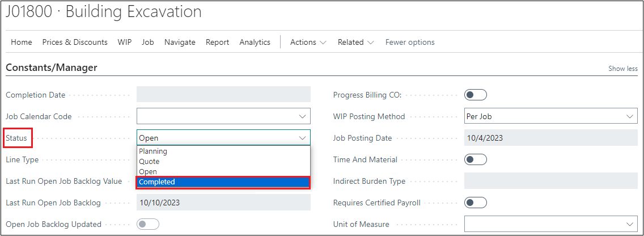Enable the Time And Material toggle
Screen dimensions: 644x236
(x=475, y=160)
